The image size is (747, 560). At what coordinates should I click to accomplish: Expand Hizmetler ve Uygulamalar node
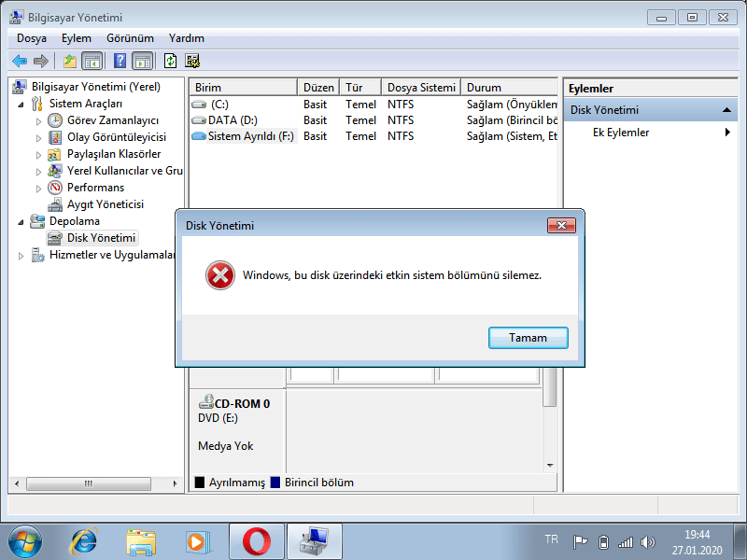[x=21, y=256]
